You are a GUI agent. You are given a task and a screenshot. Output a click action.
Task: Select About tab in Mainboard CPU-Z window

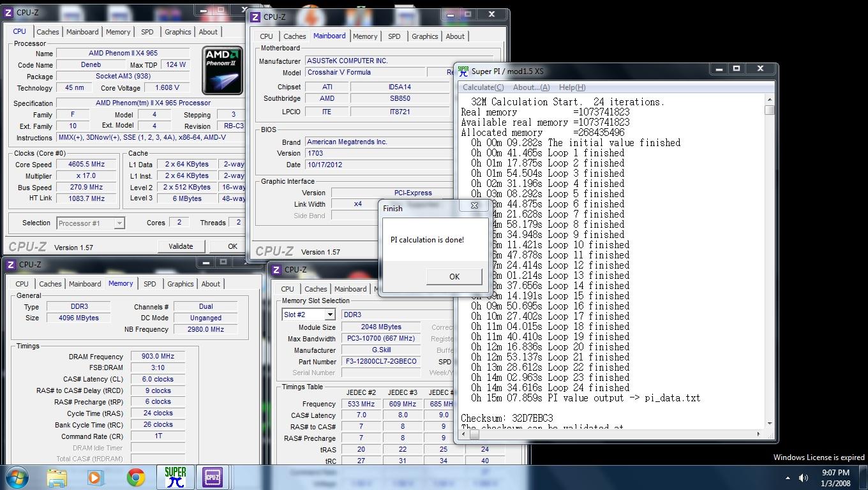(455, 36)
